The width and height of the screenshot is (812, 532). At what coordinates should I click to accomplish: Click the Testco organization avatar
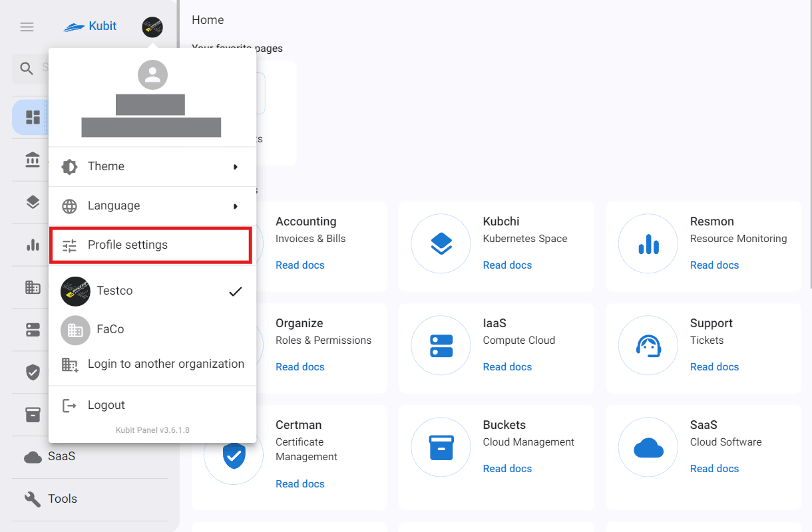(x=75, y=291)
